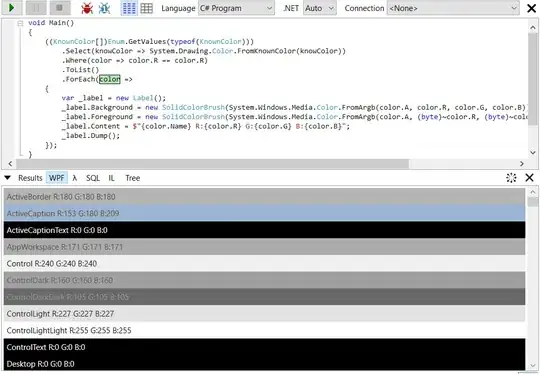
Task: Click the results scrollbar up arrow
Action: [533, 192]
